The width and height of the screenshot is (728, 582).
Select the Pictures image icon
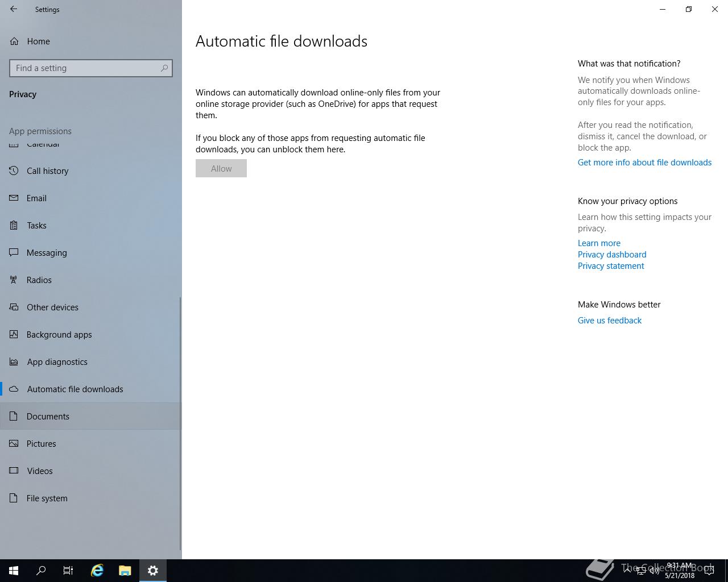point(14,443)
